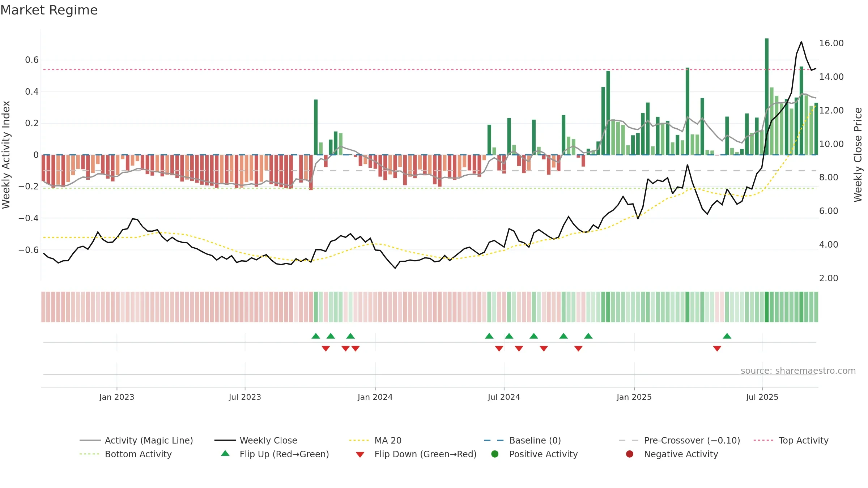Click the 16.00 price tick label
Screen dimensions: 868x488
click(x=831, y=43)
